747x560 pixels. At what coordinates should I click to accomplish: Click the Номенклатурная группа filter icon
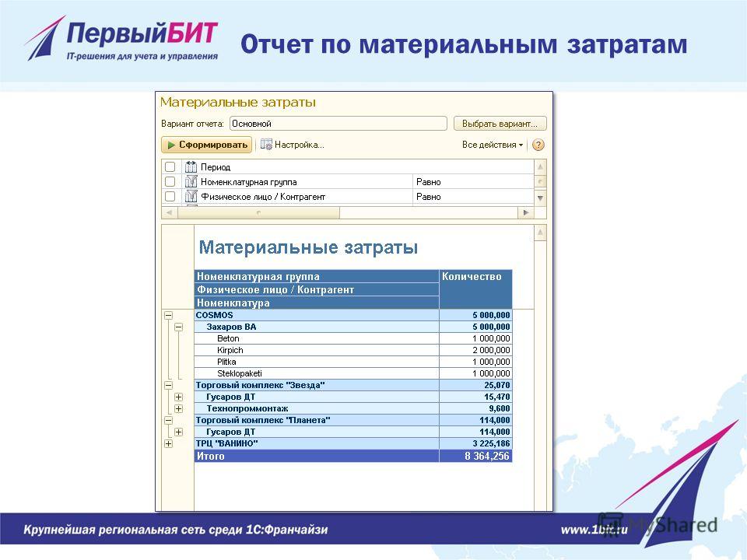(191, 181)
